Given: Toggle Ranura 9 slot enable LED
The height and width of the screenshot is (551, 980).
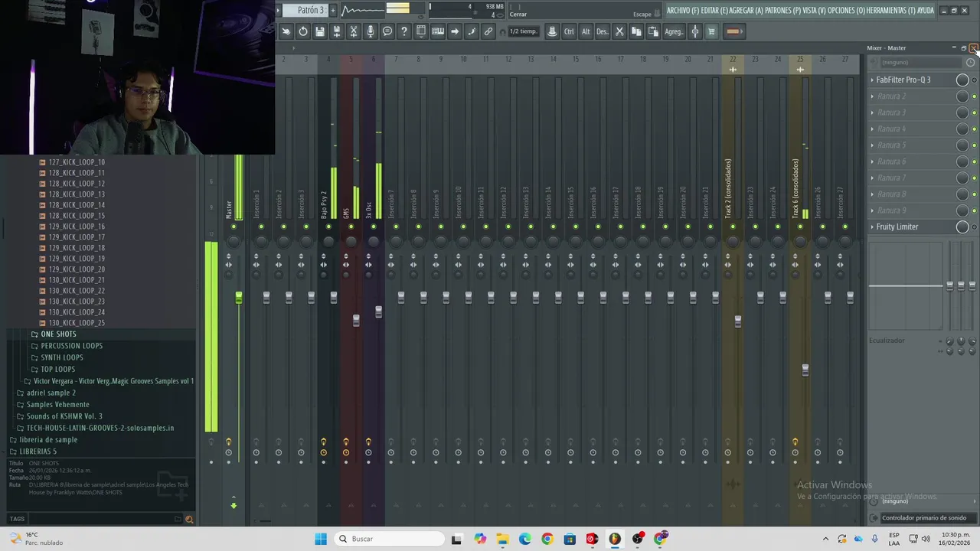Looking at the screenshot, I should tap(974, 210).
